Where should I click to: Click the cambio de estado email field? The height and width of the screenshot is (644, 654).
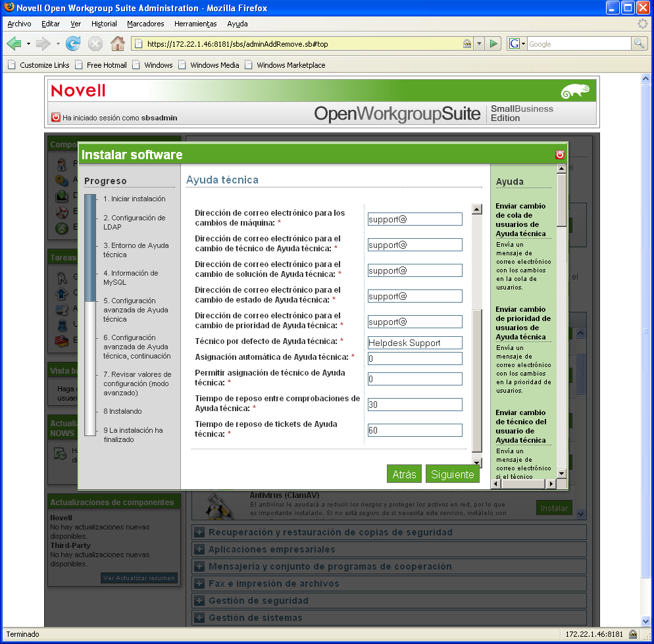tap(415, 296)
